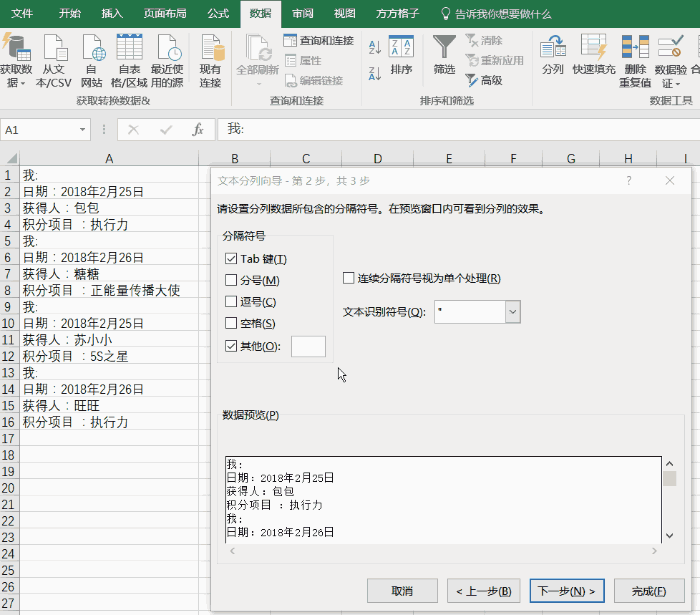Click the 清除 clear filter icon
Viewport: 700px width, 615px height.
click(x=483, y=41)
